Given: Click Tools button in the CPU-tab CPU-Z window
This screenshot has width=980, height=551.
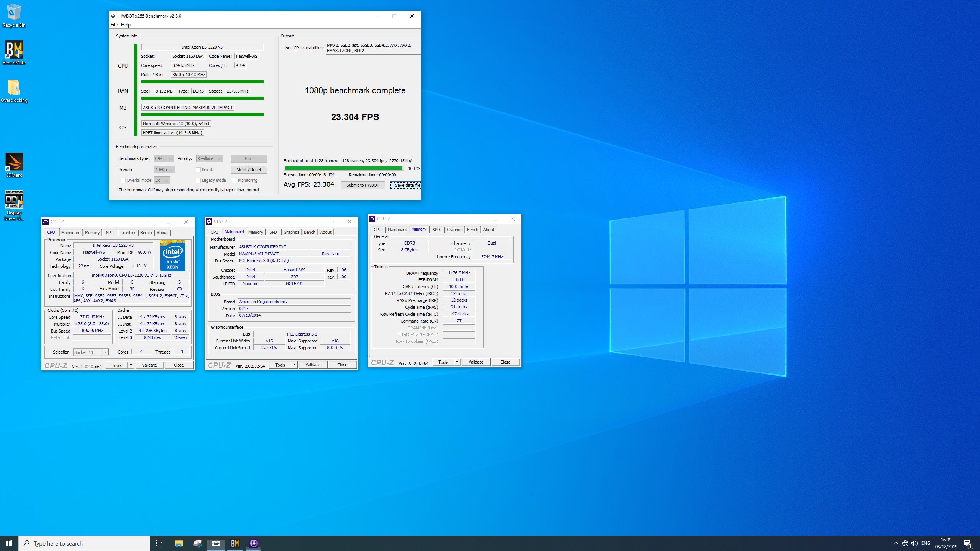Looking at the screenshot, I should (x=117, y=365).
